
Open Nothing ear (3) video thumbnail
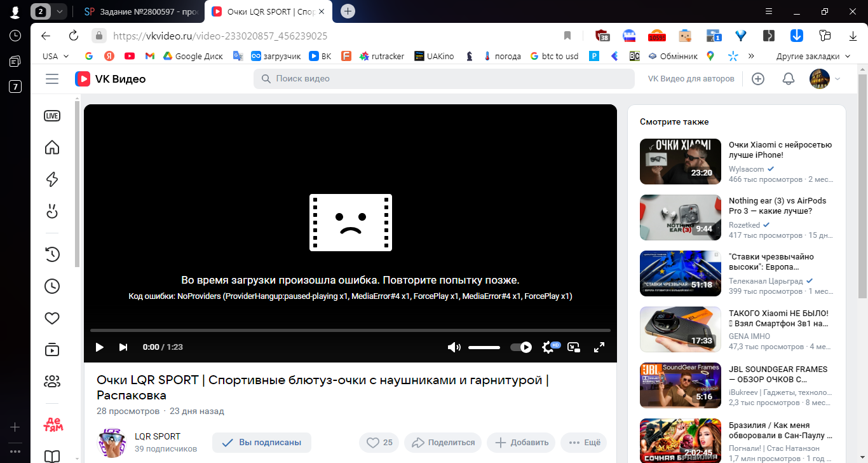(681, 218)
